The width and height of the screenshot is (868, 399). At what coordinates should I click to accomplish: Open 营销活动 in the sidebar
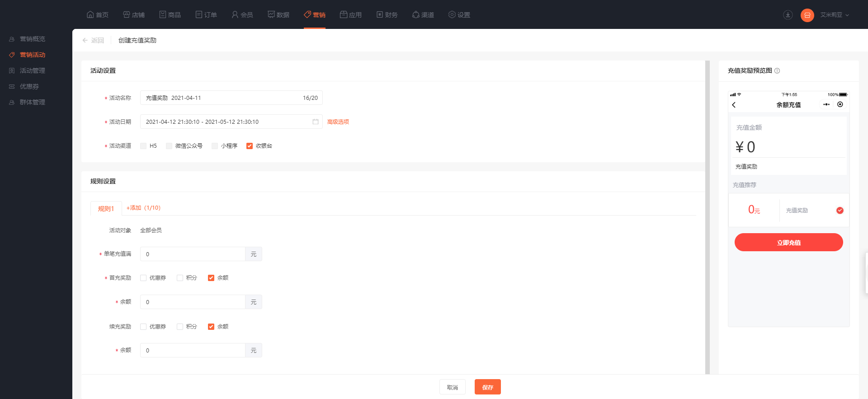(x=27, y=55)
